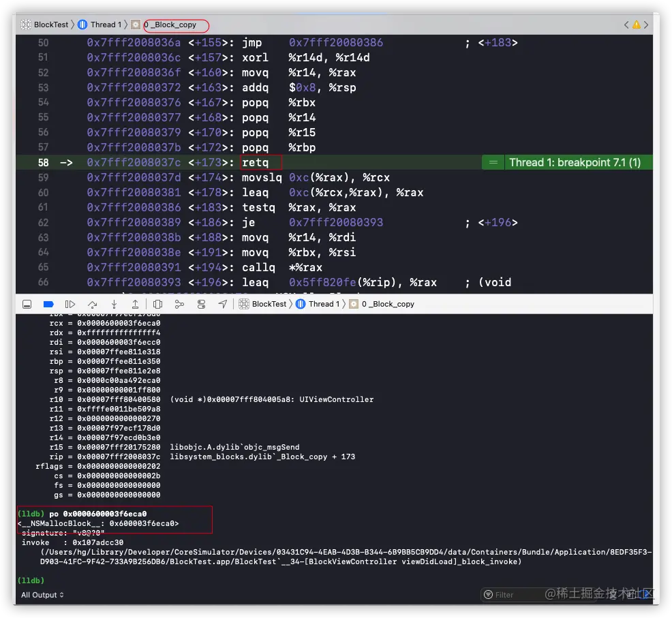Open the All Output selector
The height and width of the screenshot is (618, 672).
(42, 595)
